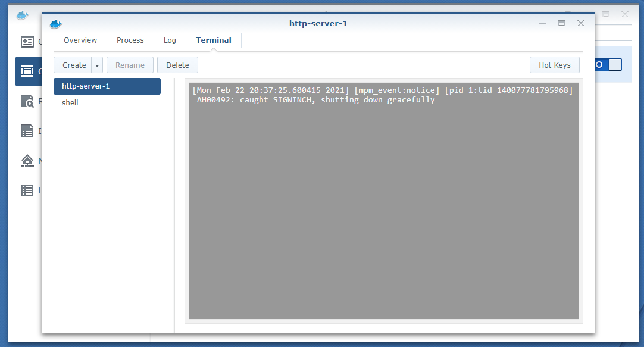Viewport: 644px width, 347px height.
Task: Open the Network sidebar house icon
Action: click(27, 161)
